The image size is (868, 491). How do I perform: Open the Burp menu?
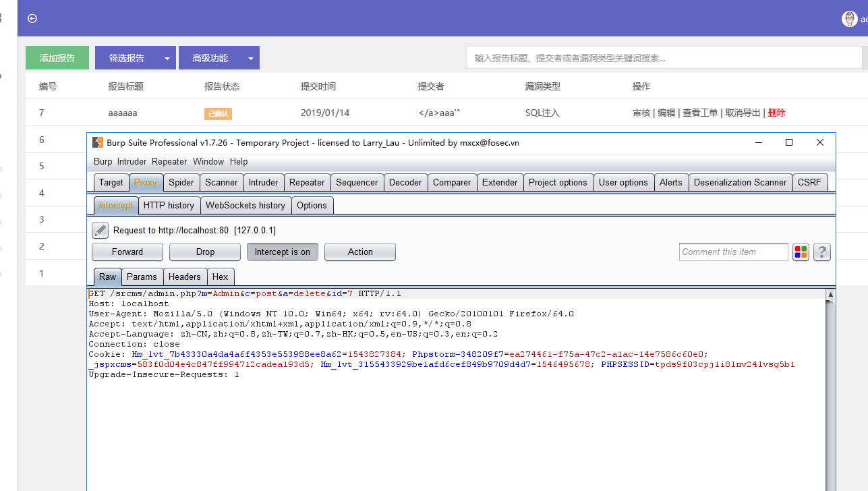click(103, 162)
